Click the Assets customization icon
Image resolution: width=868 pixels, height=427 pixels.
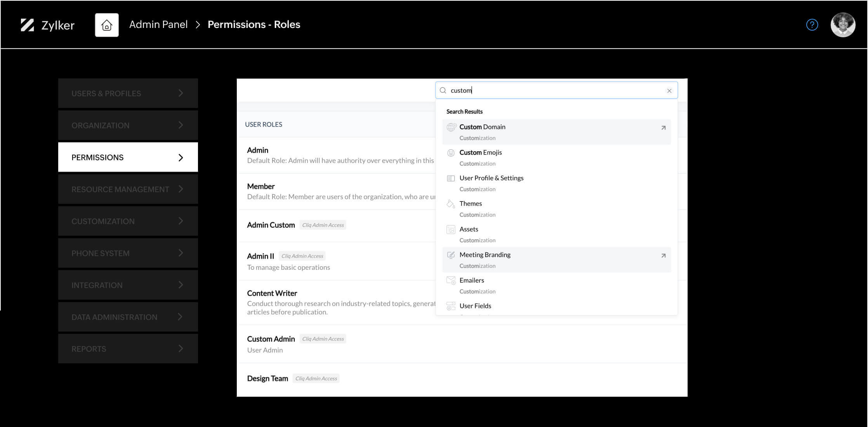(451, 229)
